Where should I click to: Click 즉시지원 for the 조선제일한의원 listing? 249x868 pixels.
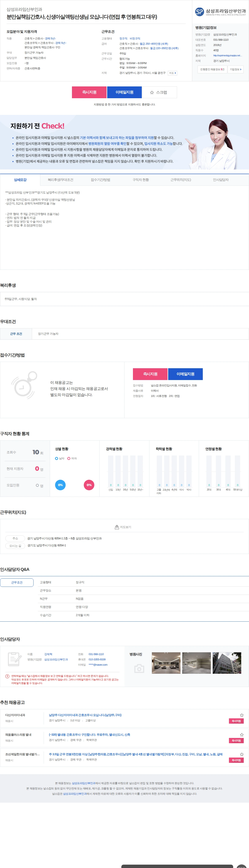pyautogui.click(x=236, y=760)
